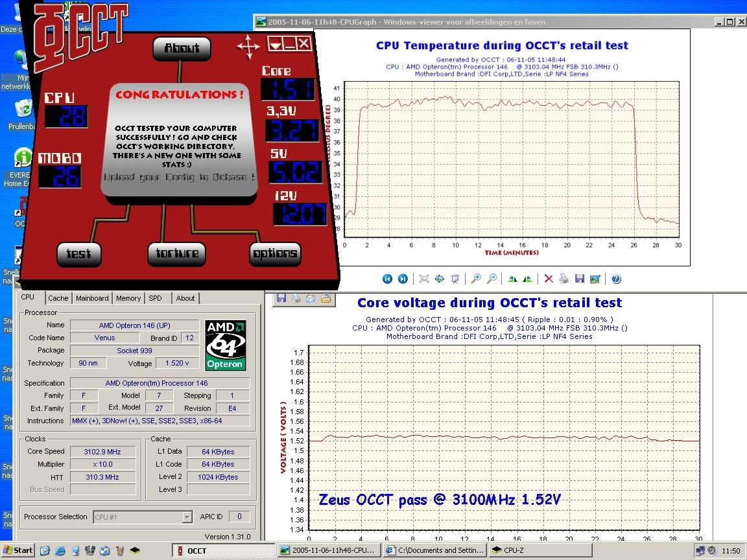The height and width of the screenshot is (560, 747).
Task: Launch Internet Explorer from the quick launch bar
Action: 60,550
